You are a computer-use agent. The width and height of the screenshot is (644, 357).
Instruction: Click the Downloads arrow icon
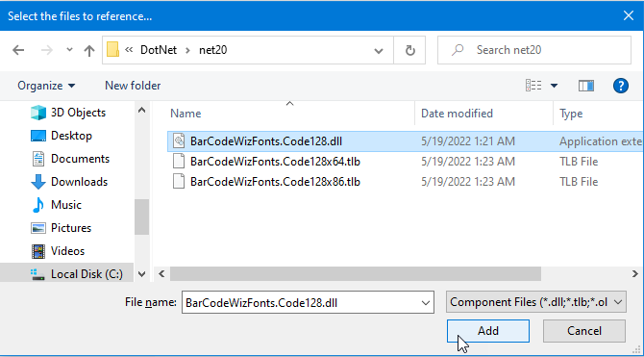[x=38, y=182]
